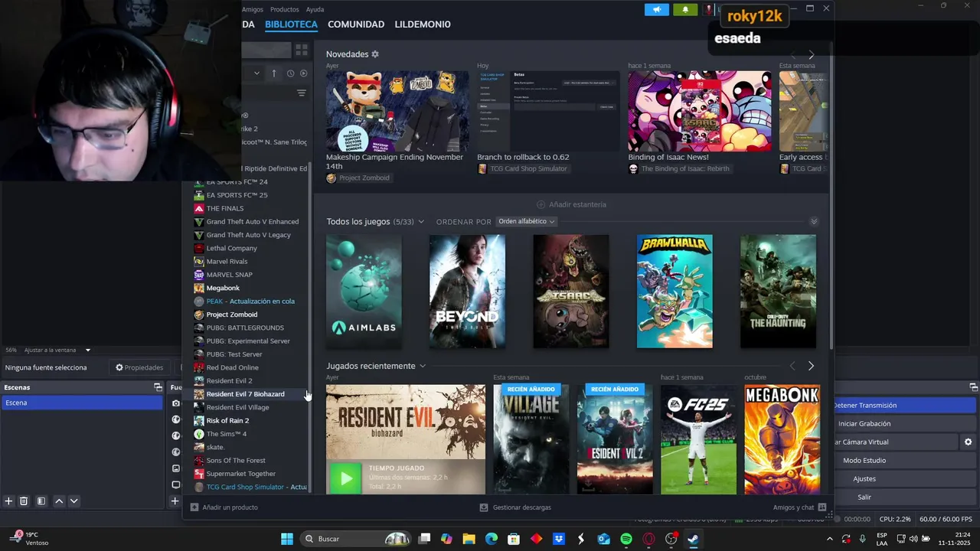Open Novedades settings gear
This screenshot has width=980, height=551.
(x=375, y=54)
